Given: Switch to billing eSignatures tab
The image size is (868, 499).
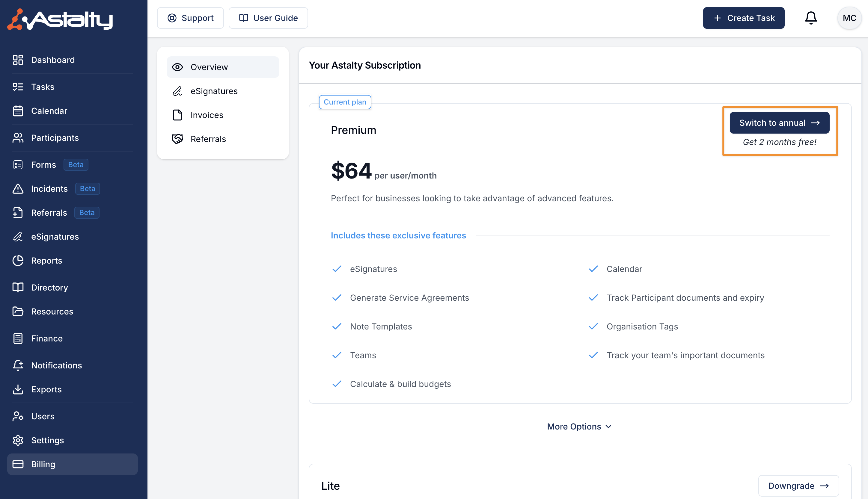Looking at the screenshot, I should click(214, 91).
